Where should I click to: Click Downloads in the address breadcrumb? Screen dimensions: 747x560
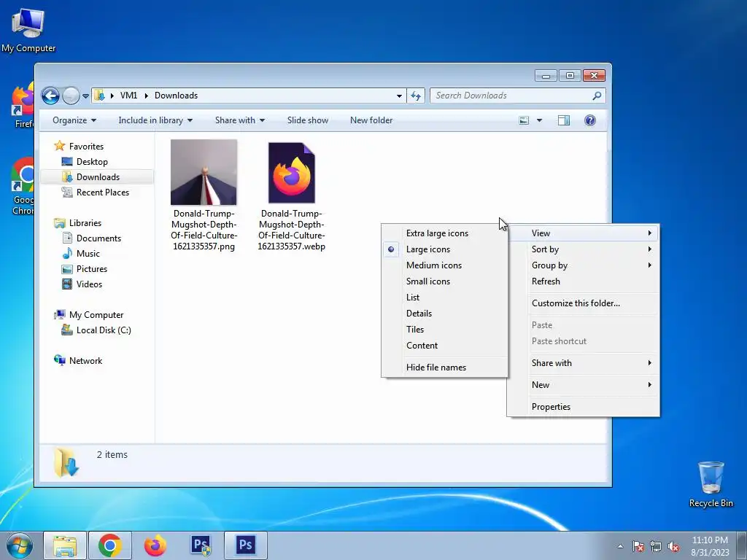(x=177, y=96)
